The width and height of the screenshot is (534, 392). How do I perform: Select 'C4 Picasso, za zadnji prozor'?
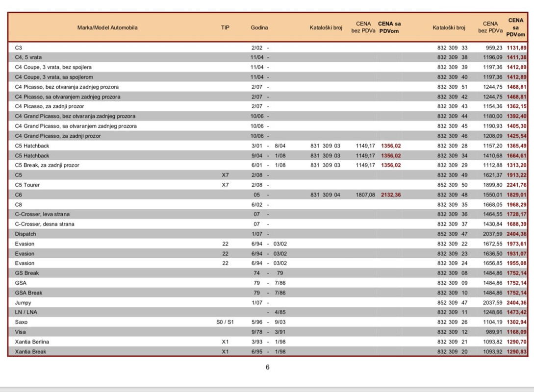[50, 106]
